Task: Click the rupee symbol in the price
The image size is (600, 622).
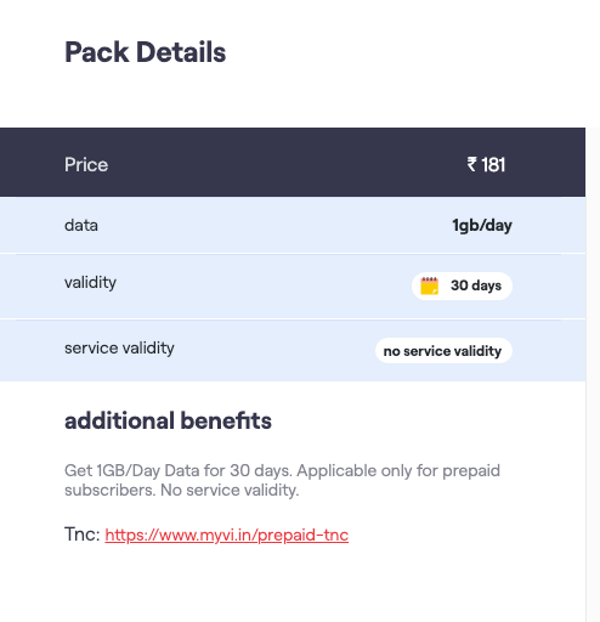Action: click(x=472, y=165)
